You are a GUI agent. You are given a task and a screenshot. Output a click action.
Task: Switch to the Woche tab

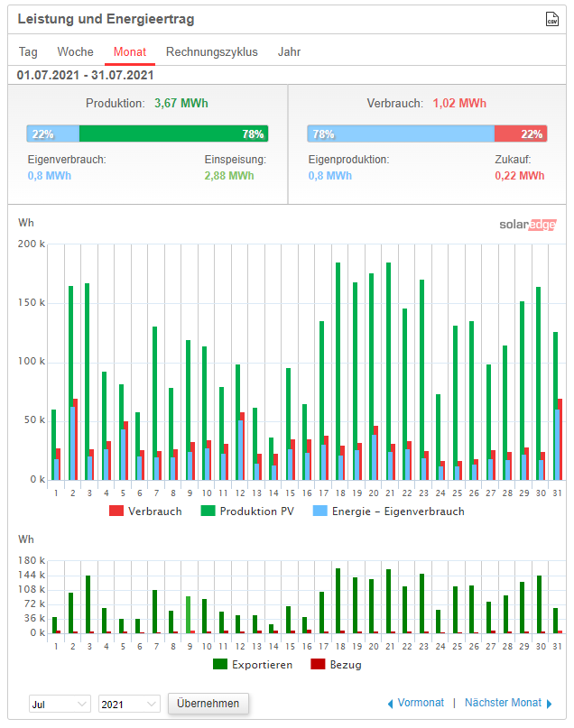[x=75, y=52]
